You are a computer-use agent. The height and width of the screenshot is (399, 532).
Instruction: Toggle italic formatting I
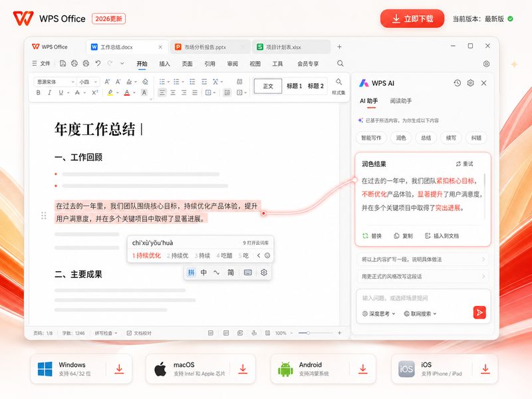49,92
